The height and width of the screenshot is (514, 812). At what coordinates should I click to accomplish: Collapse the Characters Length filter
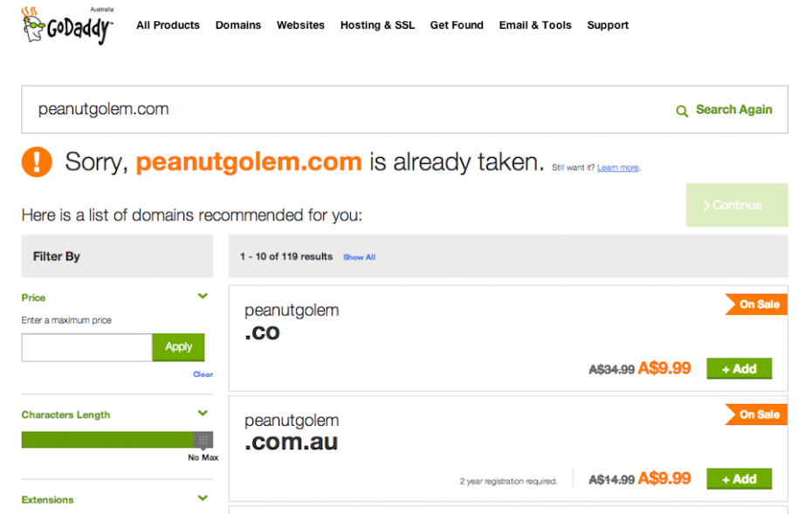click(203, 414)
